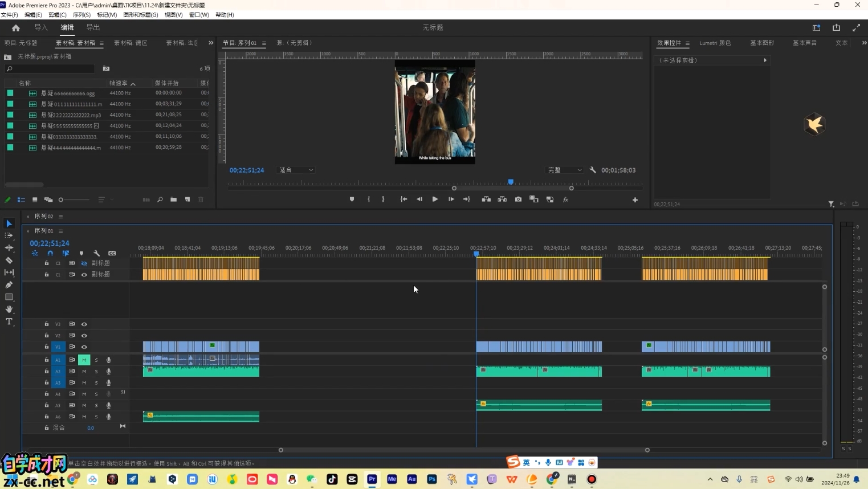Click Play in Program Monitor
Viewport: 868px width, 489px height.
pos(435,199)
